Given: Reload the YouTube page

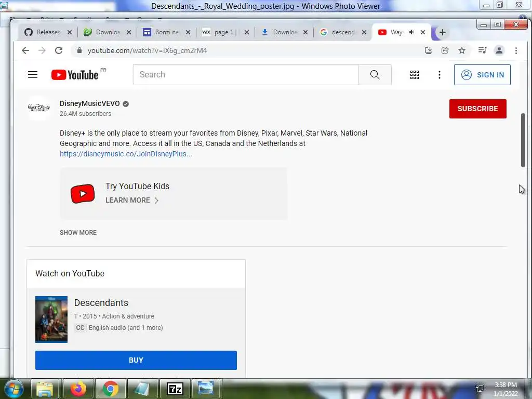Looking at the screenshot, I should [59, 50].
